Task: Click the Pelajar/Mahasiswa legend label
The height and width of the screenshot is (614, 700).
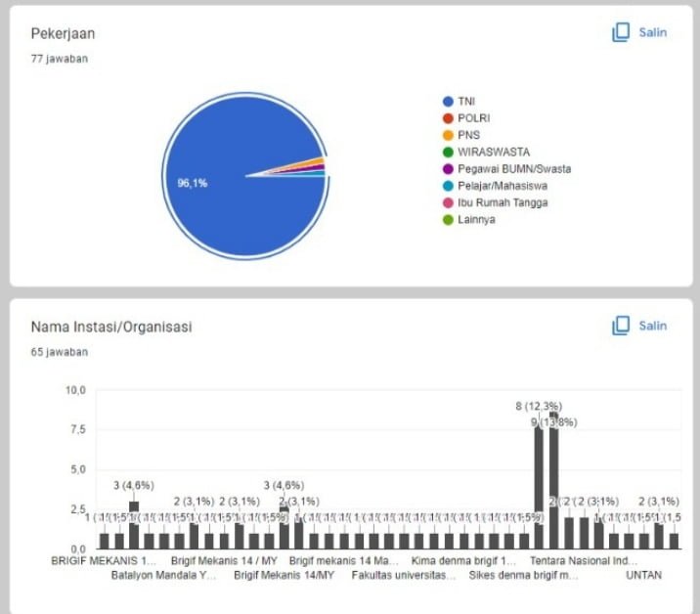Action: pyautogui.click(x=503, y=186)
